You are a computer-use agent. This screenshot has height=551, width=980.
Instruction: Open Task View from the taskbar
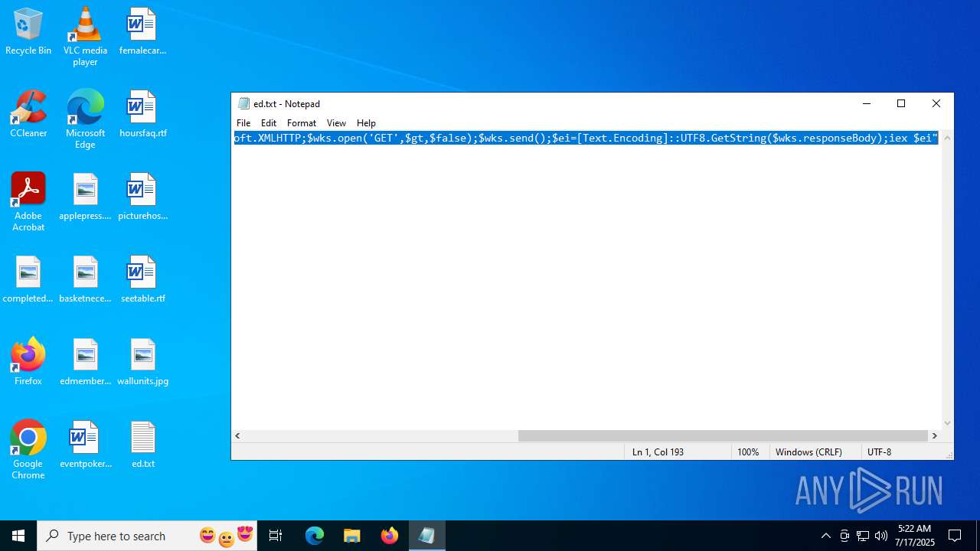[276, 536]
